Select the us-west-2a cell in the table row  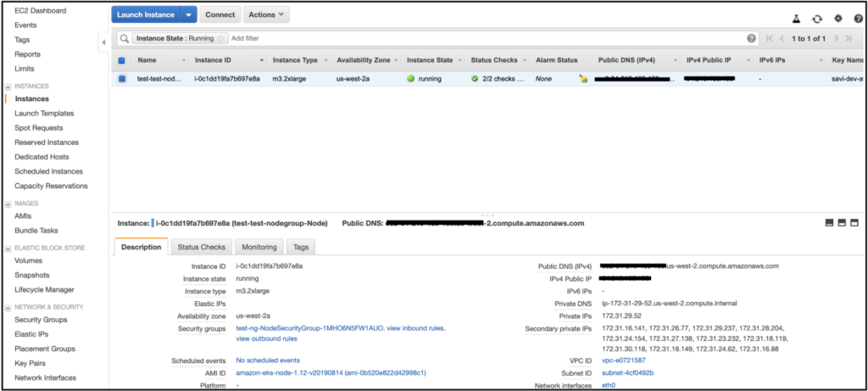(353, 79)
